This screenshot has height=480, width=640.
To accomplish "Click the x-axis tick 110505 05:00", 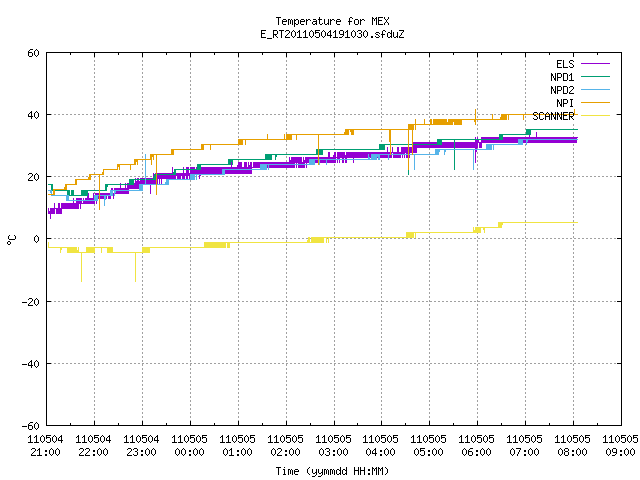I will pos(429,446).
